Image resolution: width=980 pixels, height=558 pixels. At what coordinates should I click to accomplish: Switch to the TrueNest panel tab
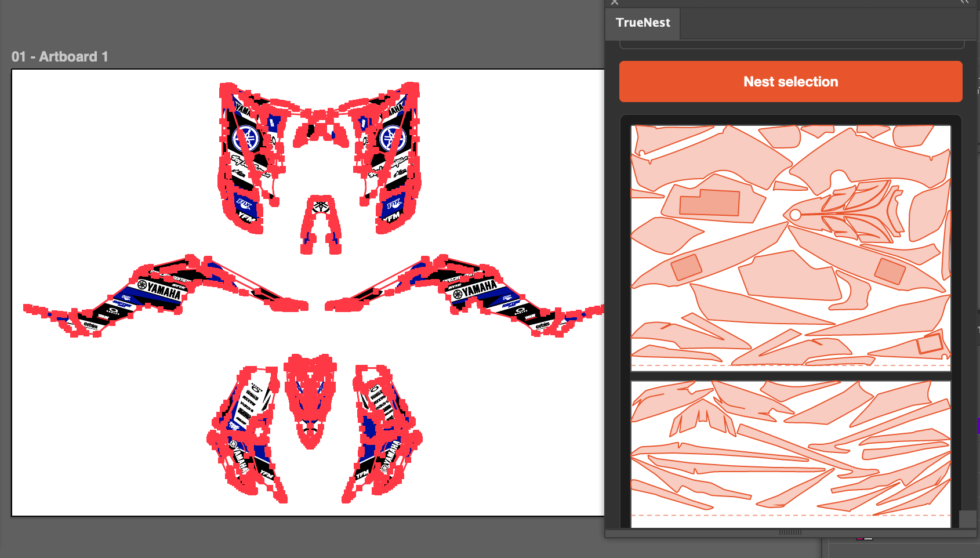pyautogui.click(x=643, y=23)
